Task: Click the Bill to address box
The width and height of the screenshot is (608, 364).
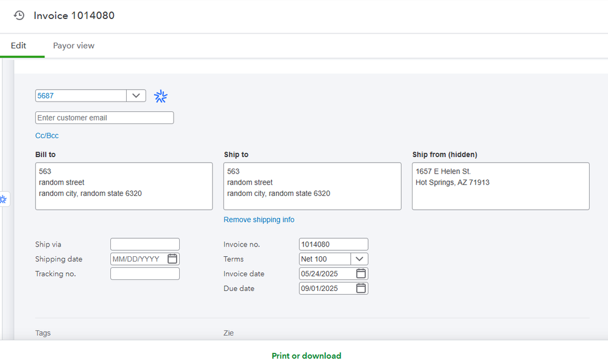Action: [124, 186]
